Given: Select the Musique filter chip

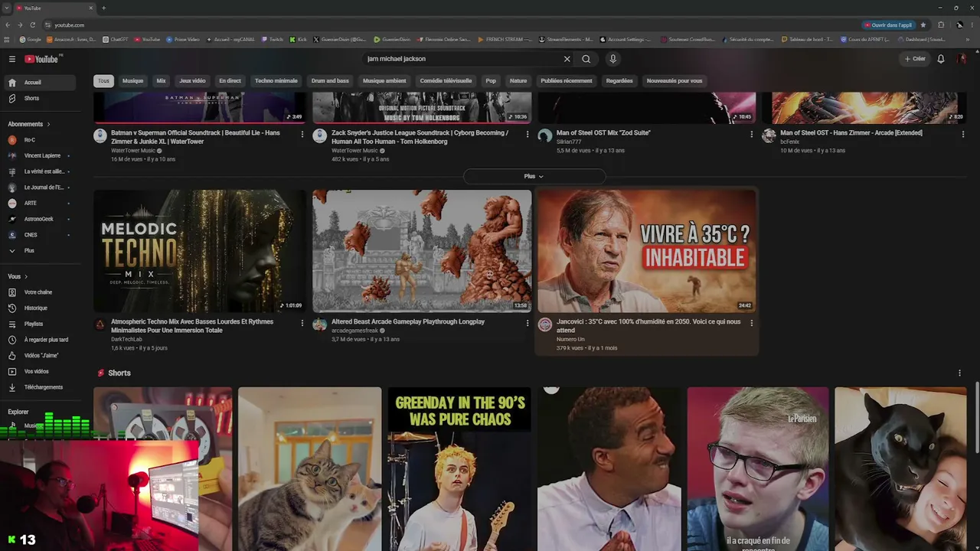Looking at the screenshot, I should (x=133, y=81).
